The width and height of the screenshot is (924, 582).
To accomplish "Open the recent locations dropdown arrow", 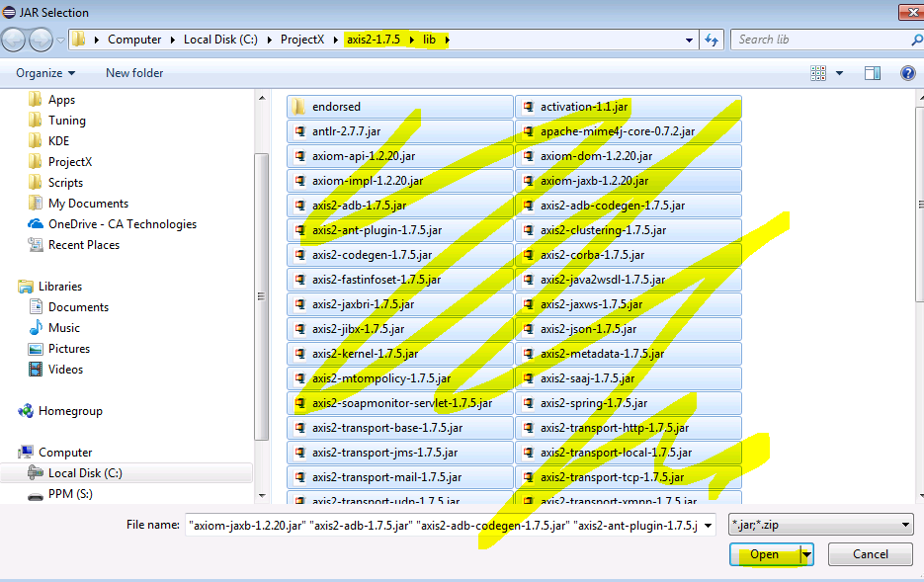I will (60, 41).
